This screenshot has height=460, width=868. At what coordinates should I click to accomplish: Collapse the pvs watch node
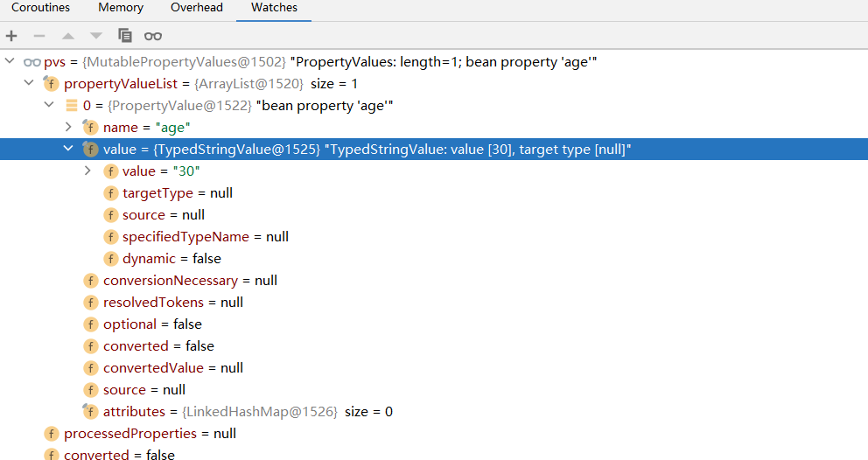click(x=10, y=61)
